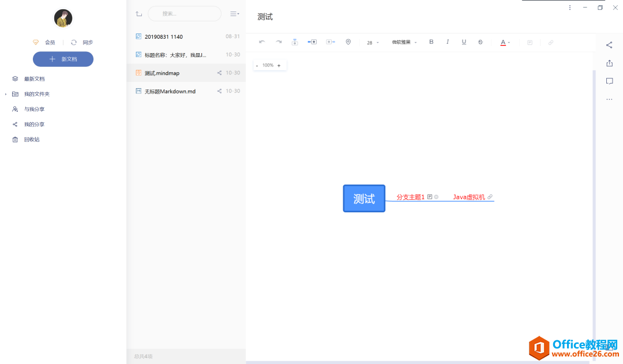623x364 pixels.
Task: Click share icon on 测试.mindmap row
Action: point(219,73)
